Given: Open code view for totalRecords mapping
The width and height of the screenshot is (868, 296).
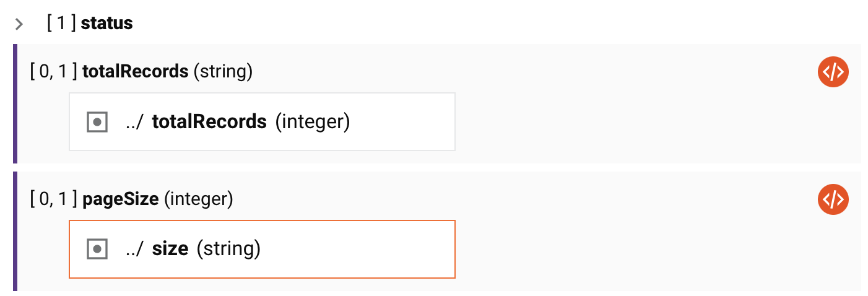Looking at the screenshot, I should coord(833,72).
